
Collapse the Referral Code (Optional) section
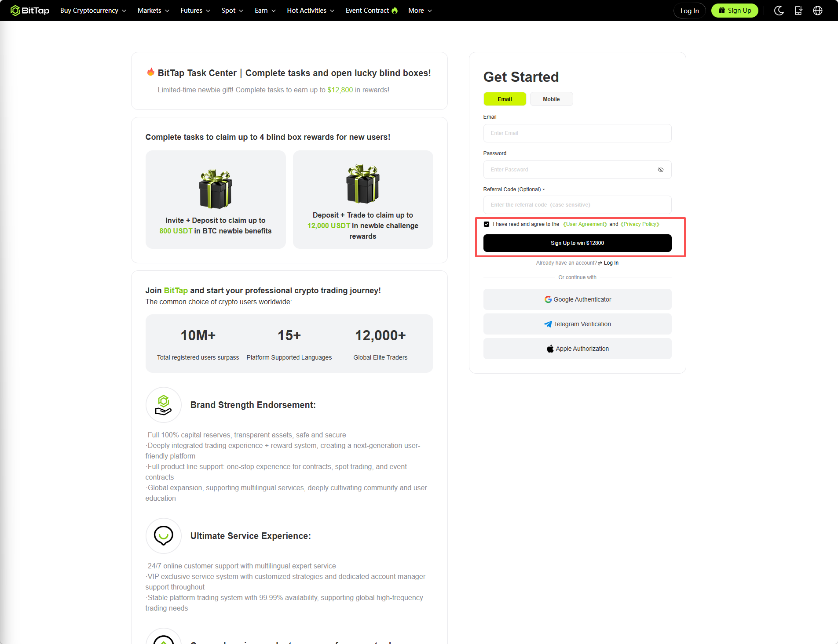point(514,189)
